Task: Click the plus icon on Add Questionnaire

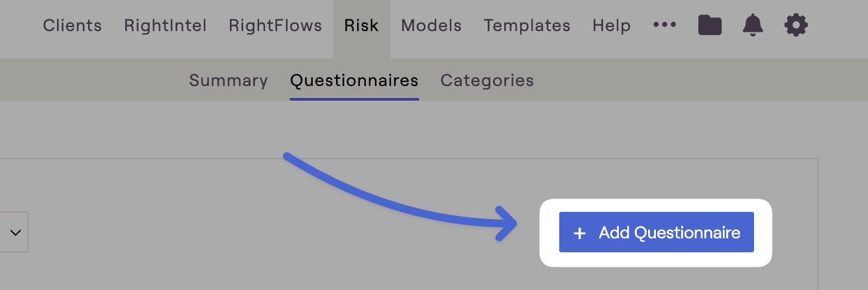Action: 580,233
